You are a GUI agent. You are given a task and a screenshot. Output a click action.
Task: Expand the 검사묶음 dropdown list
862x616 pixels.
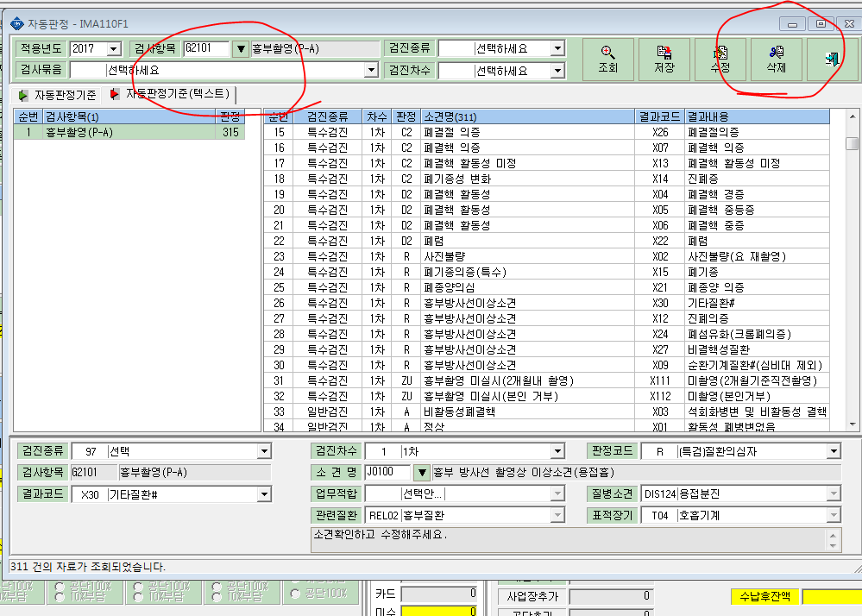[x=372, y=70]
